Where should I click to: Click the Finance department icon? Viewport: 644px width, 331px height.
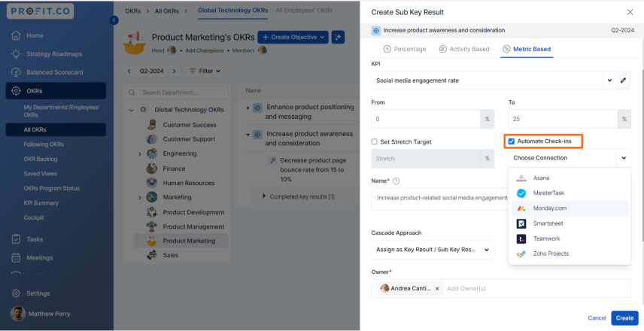click(x=152, y=169)
